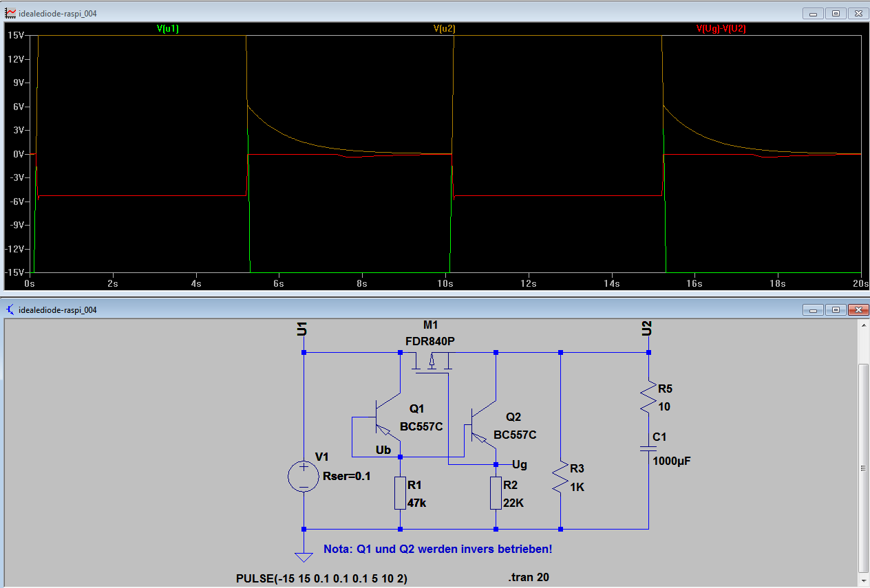Minimize the schematic window
Image resolution: width=870 pixels, height=588 pixels.
click(x=814, y=309)
